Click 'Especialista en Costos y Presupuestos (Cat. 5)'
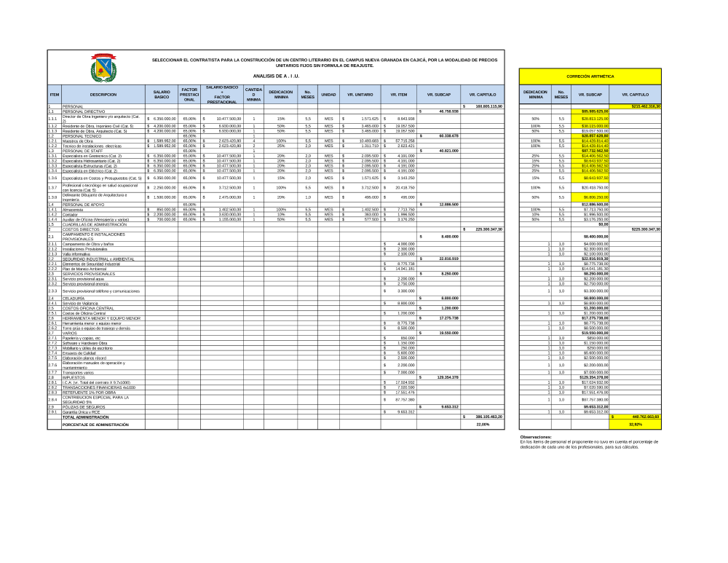The width and height of the screenshot is (728, 563). click(x=102, y=178)
